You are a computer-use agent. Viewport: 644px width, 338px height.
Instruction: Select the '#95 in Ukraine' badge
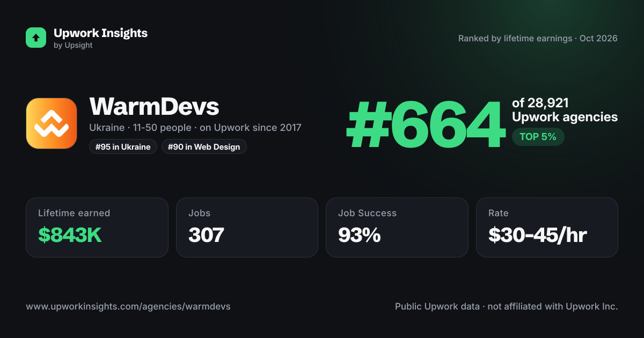click(x=123, y=146)
